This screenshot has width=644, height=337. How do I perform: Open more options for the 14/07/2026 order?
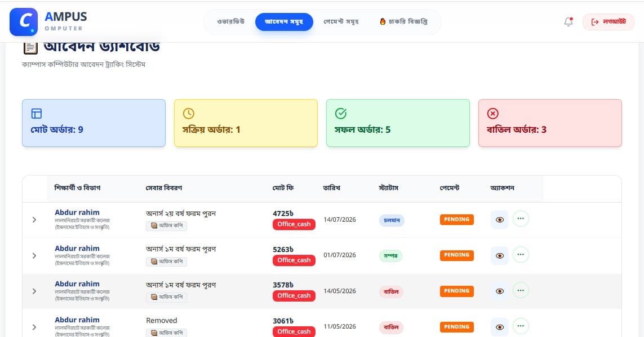click(521, 219)
